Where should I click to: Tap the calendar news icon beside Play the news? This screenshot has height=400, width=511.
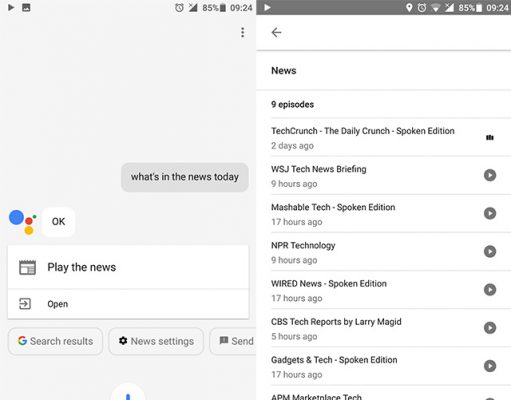[x=27, y=267]
